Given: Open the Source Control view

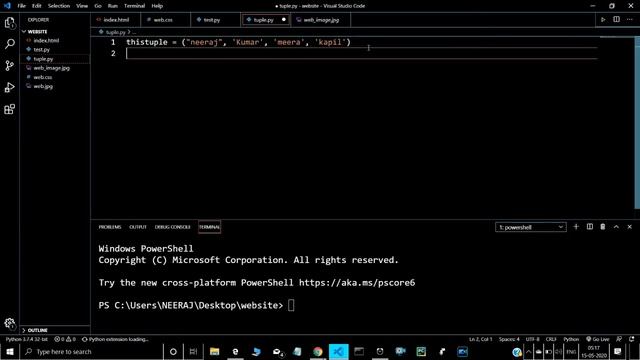Looking at the screenshot, I should [x=10, y=66].
